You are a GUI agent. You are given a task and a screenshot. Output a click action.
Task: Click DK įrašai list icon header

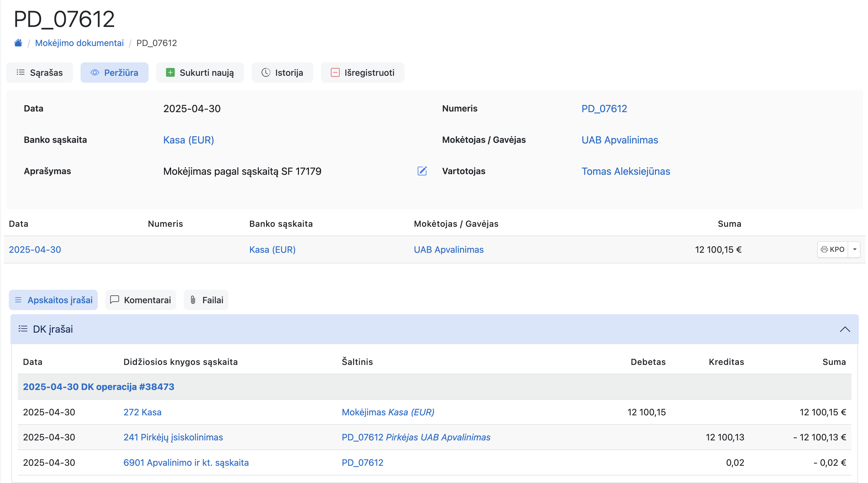(x=23, y=329)
